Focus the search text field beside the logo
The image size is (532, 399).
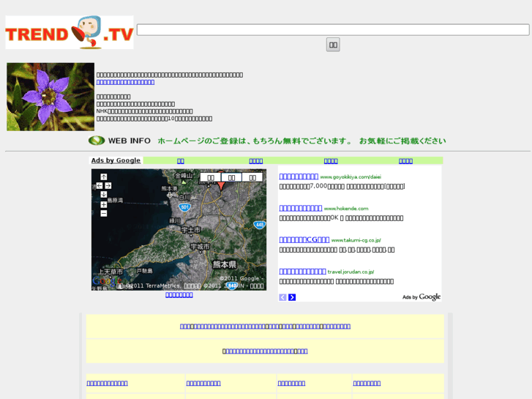point(333,29)
